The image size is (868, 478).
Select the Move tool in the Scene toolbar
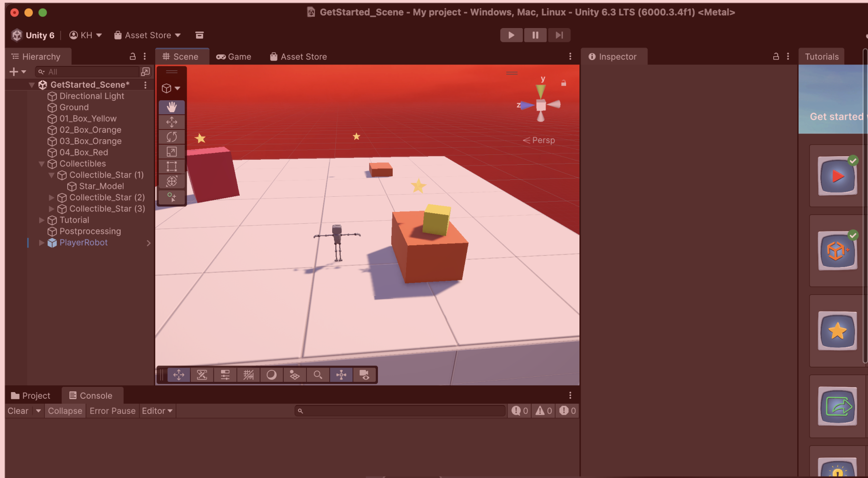[x=171, y=122]
